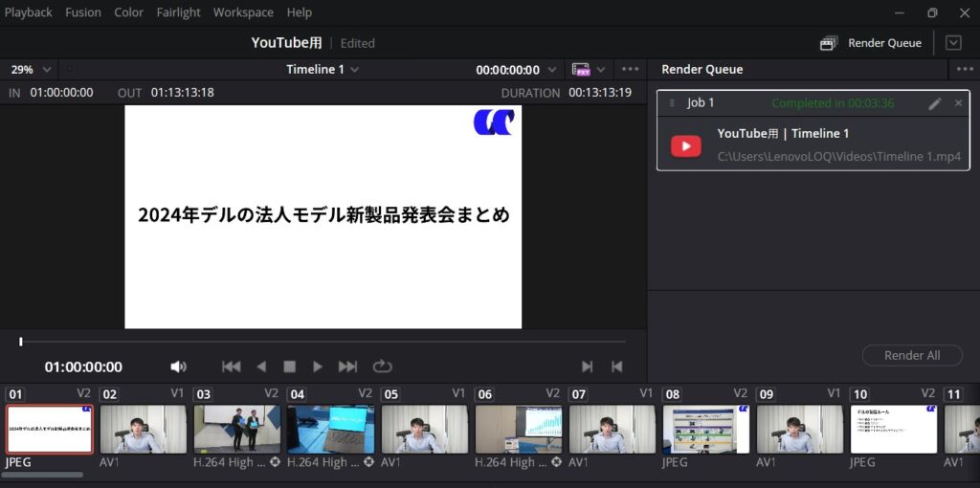Open the Playback menu

pos(28,12)
